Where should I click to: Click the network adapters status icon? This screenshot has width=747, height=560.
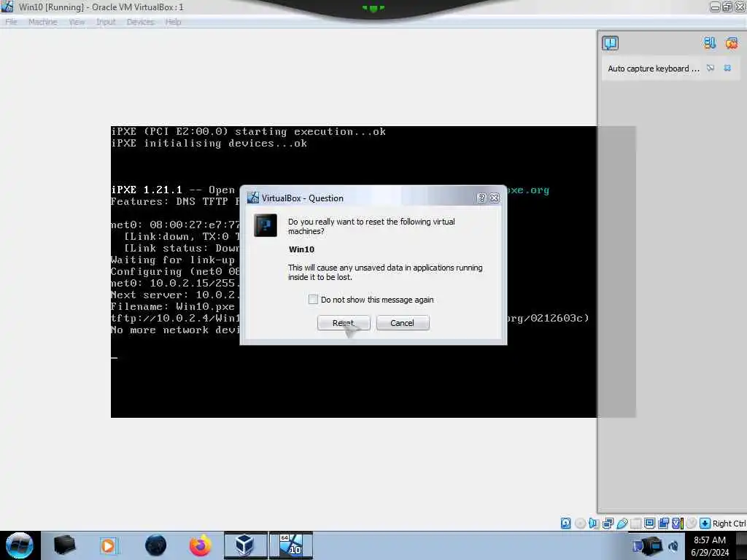pyautogui.click(x=608, y=524)
